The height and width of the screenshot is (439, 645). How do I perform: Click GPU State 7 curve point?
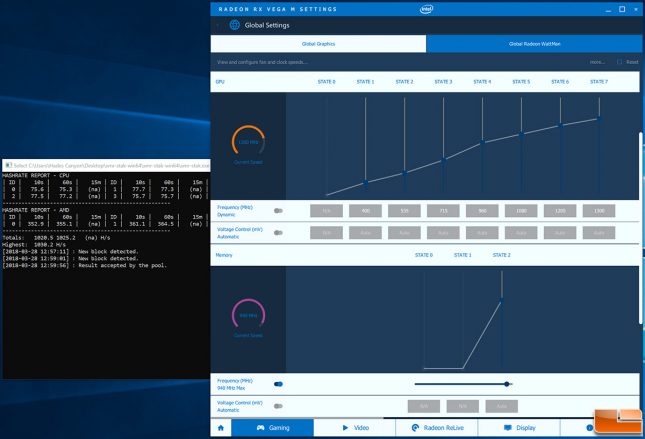tap(599, 119)
